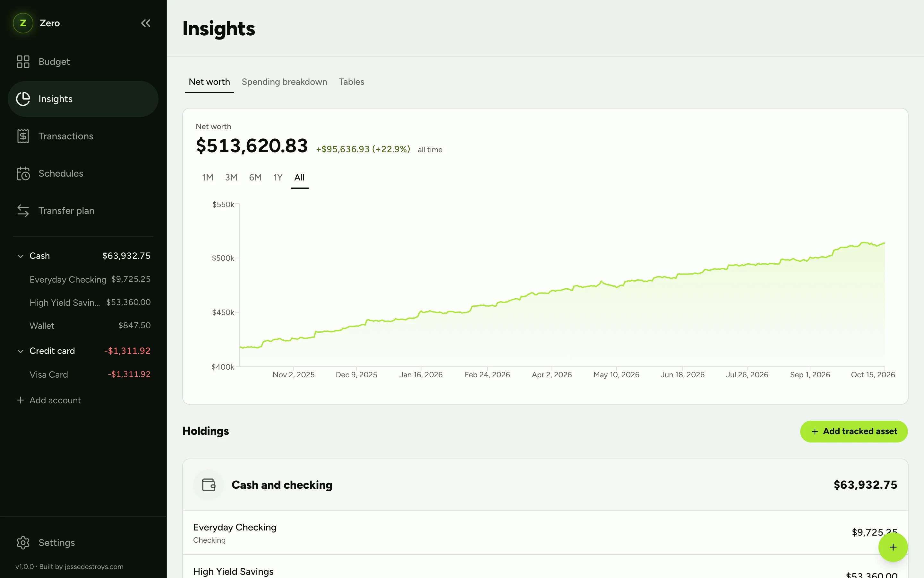Select the Insights pie chart icon
Viewport: 924px width, 578px height.
[23, 99]
